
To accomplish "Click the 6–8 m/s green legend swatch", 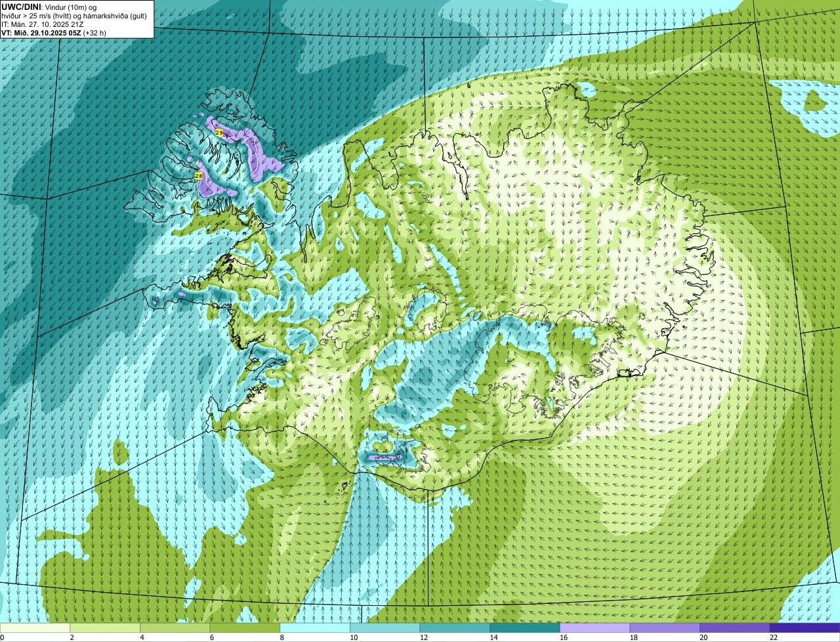I will pos(245,628).
